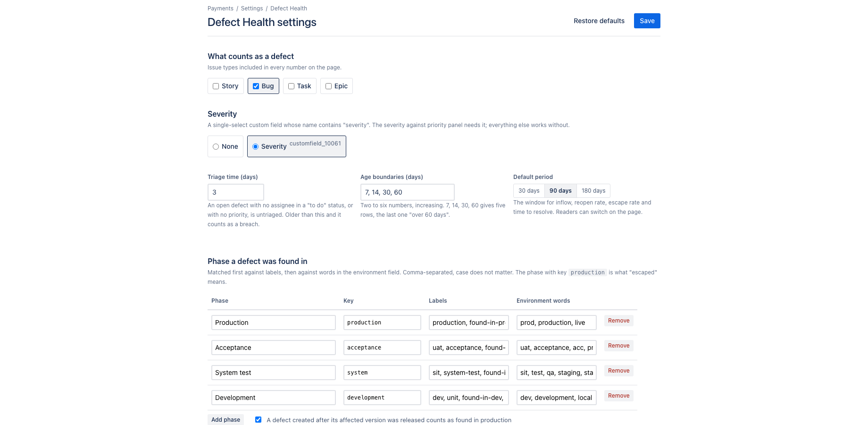Click Restore defaults
The width and height of the screenshot is (868, 425).
599,21
